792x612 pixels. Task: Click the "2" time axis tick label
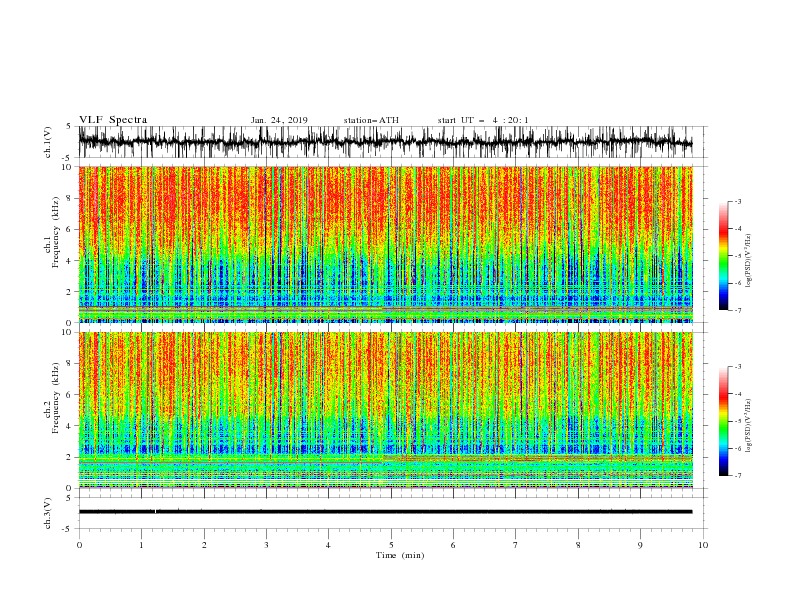[x=204, y=545]
